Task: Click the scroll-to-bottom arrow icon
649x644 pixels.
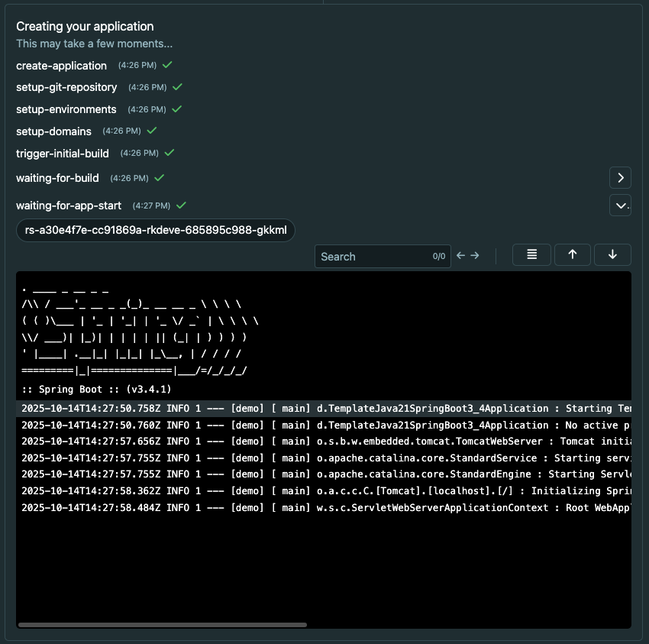Action: click(612, 254)
